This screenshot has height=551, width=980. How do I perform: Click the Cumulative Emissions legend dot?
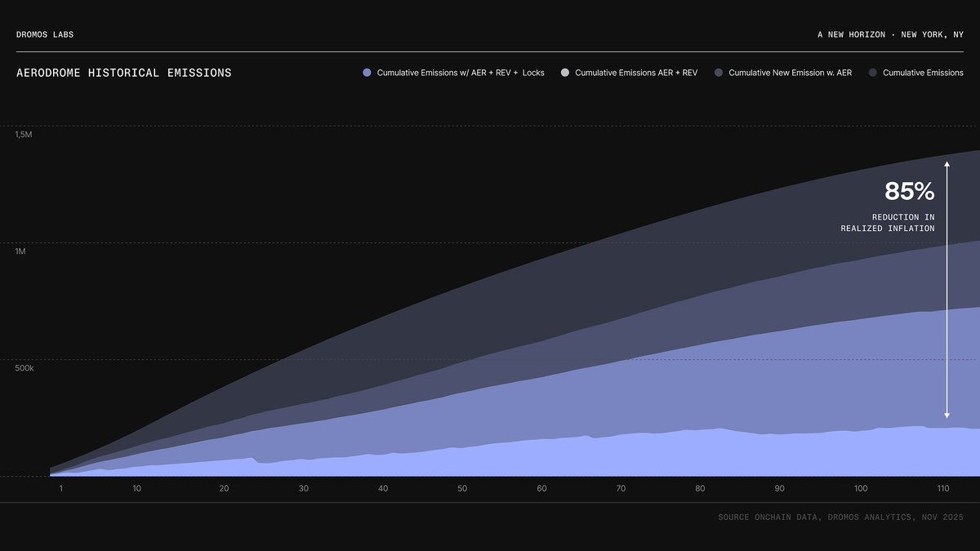click(872, 73)
